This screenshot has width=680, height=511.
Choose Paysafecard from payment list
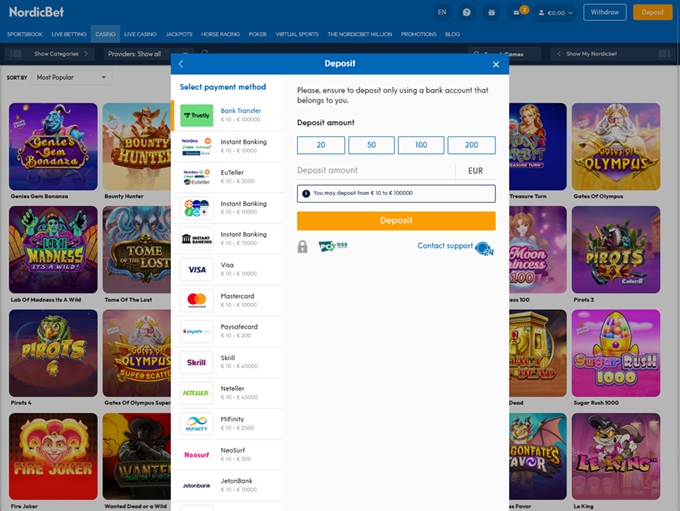click(231, 331)
